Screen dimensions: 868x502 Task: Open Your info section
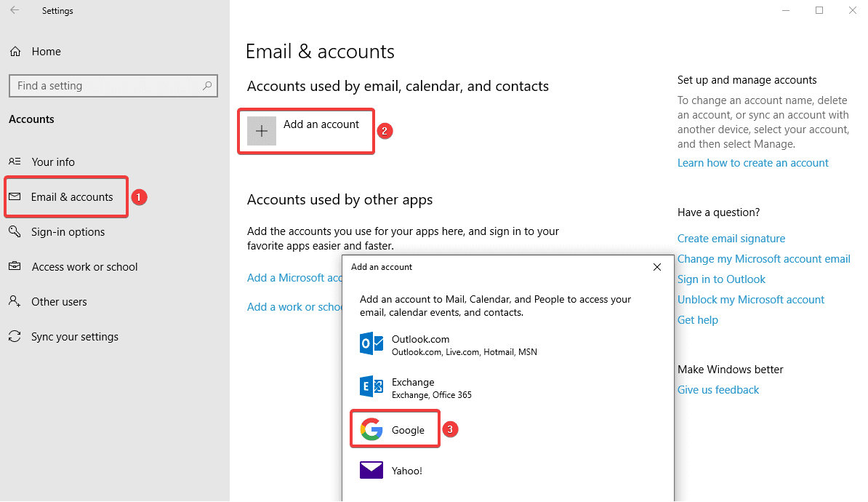(53, 162)
